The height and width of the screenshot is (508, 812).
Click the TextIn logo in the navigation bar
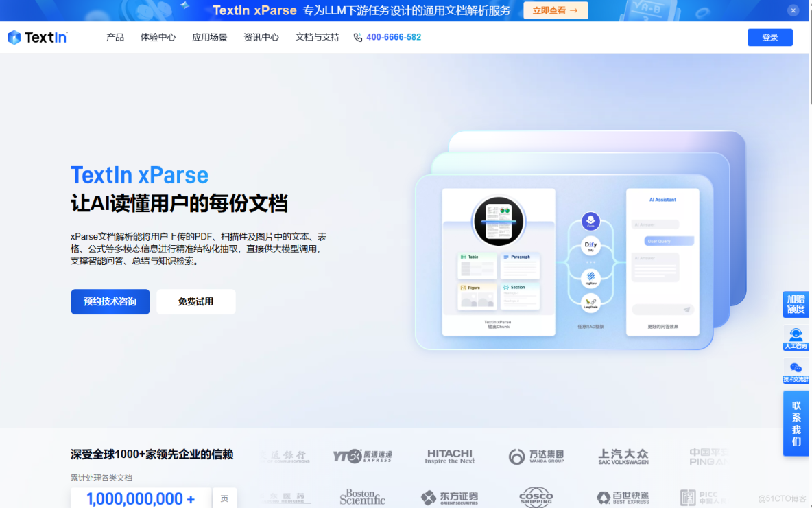36,37
